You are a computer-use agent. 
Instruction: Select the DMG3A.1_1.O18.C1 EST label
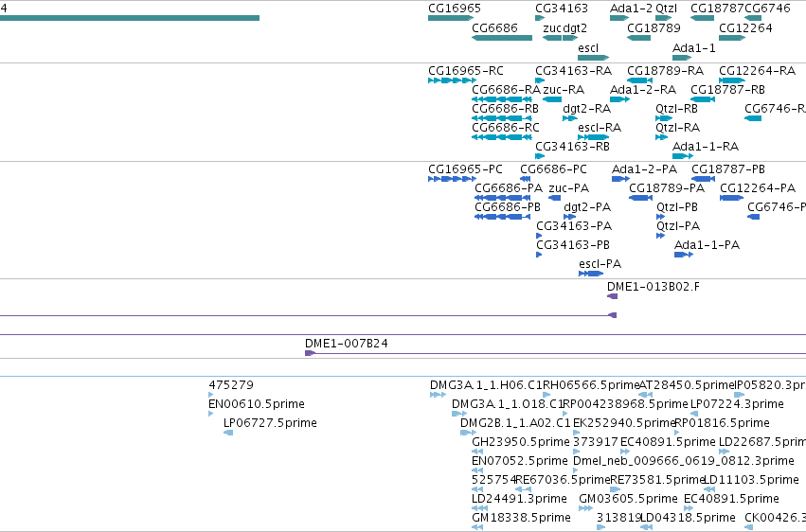(508, 404)
